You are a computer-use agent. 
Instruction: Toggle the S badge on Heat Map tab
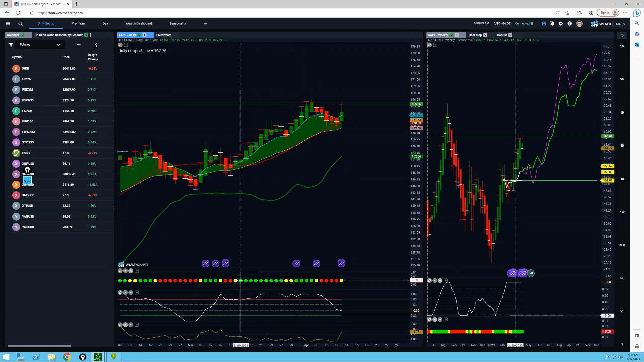[485, 35]
